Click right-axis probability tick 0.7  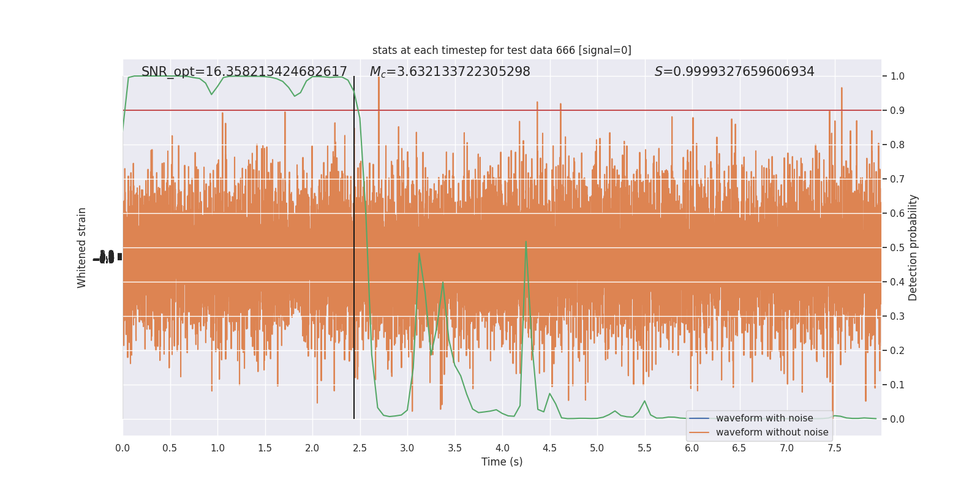tap(897, 179)
